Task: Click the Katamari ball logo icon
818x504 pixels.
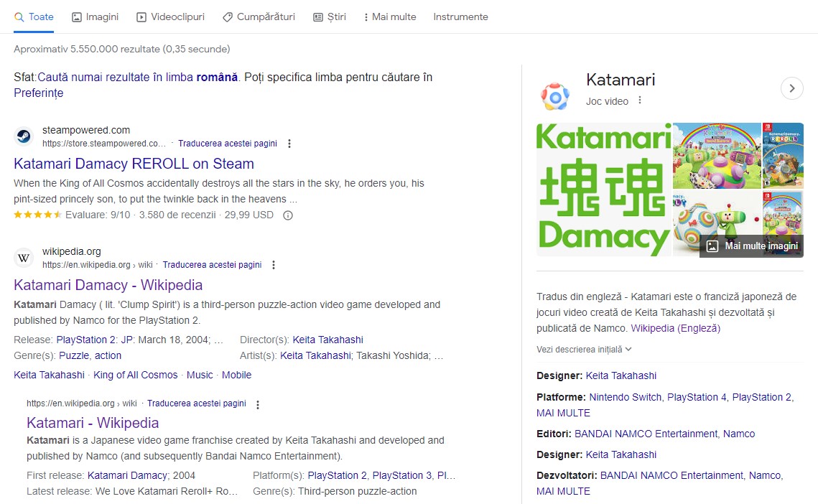Action: (554, 96)
